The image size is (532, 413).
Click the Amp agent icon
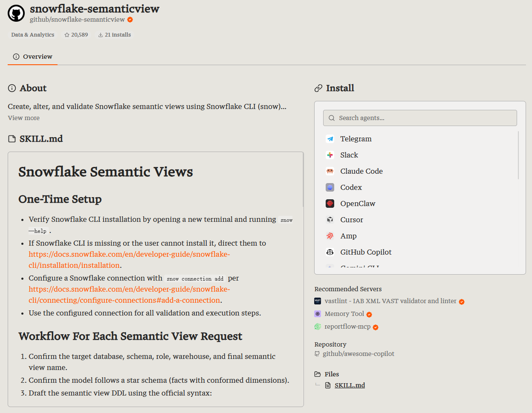(x=330, y=236)
